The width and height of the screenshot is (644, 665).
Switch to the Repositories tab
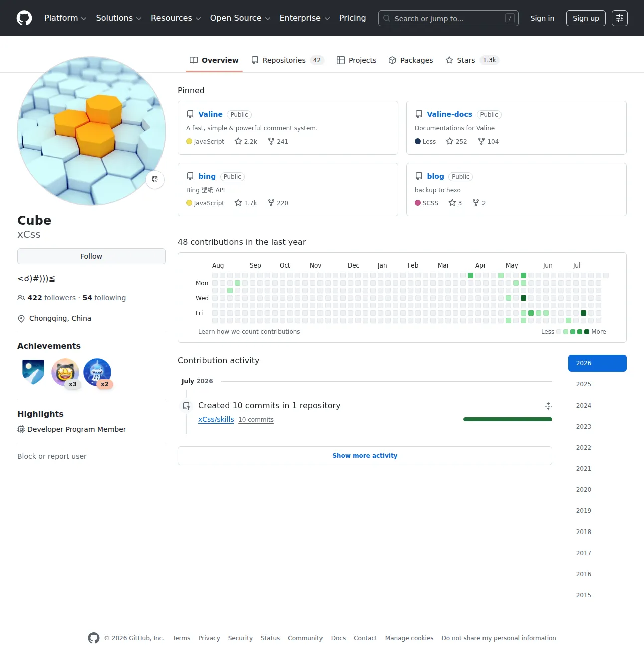(288, 60)
